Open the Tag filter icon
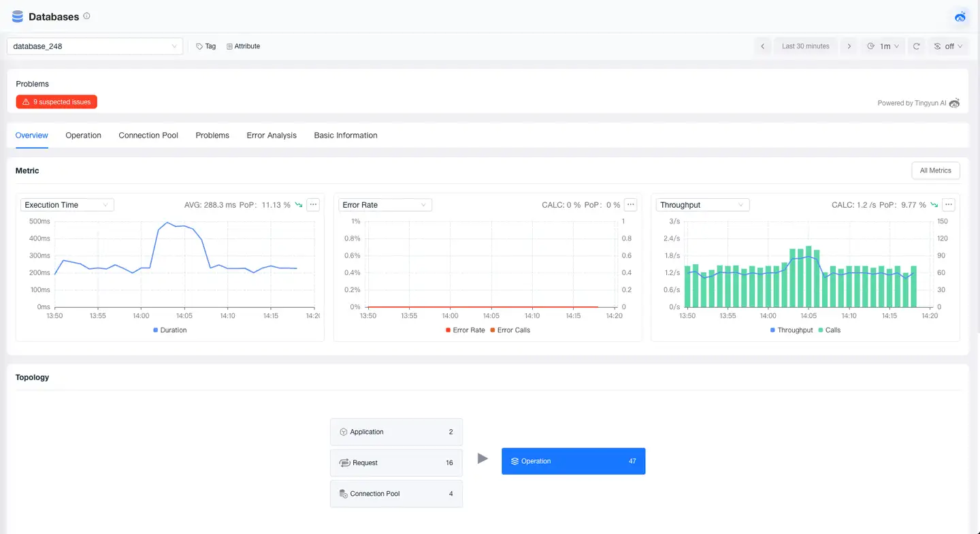The image size is (980, 534). point(199,46)
